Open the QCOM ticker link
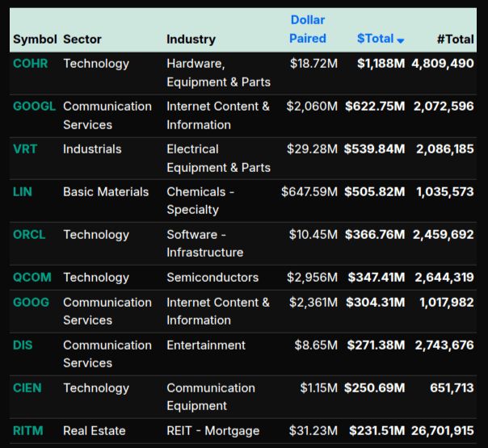 32,278
